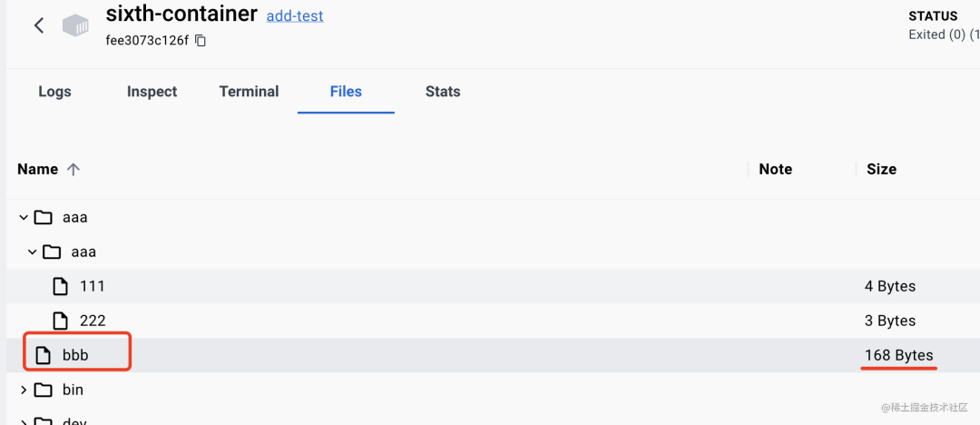Collapse the nested aaa subfolder

pos(33,252)
